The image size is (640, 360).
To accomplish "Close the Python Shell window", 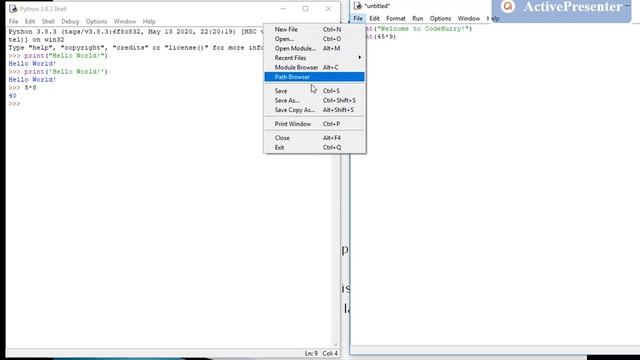I will (329, 9).
